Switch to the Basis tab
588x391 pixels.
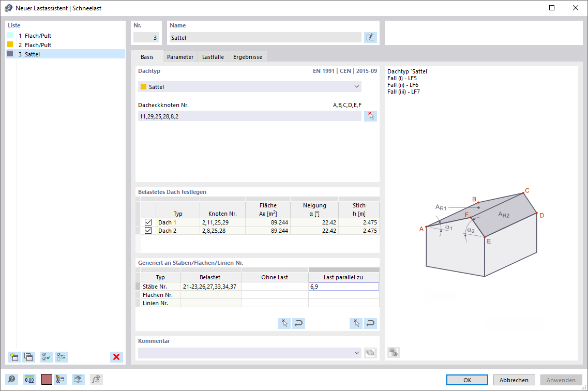pos(147,57)
